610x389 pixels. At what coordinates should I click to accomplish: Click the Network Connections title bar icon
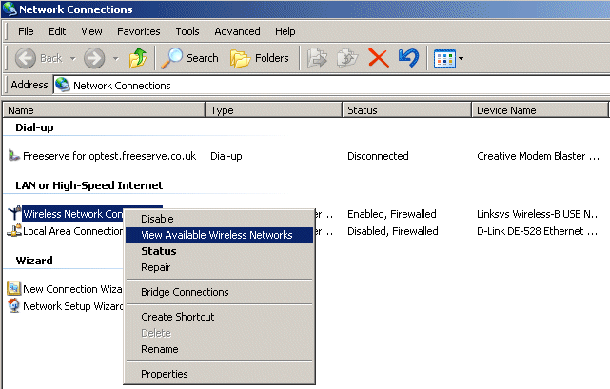point(9,9)
